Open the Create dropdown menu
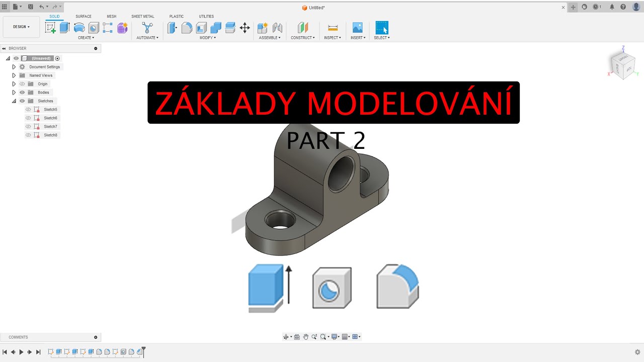This screenshot has height=362, width=644. point(86,38)
